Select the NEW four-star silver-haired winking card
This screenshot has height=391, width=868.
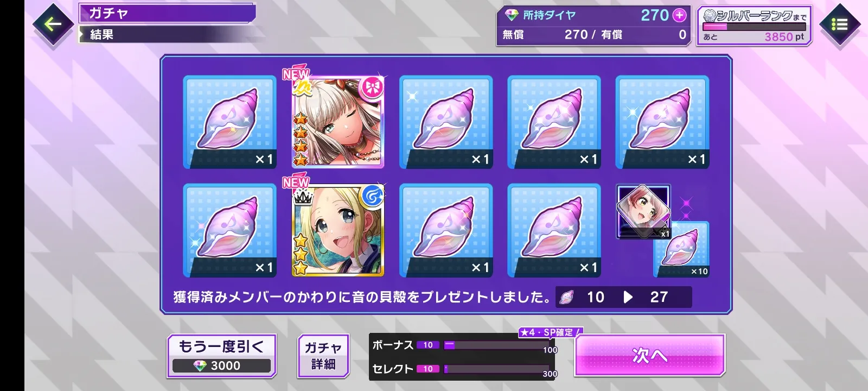pyautogui.click(x=337, y=122)
